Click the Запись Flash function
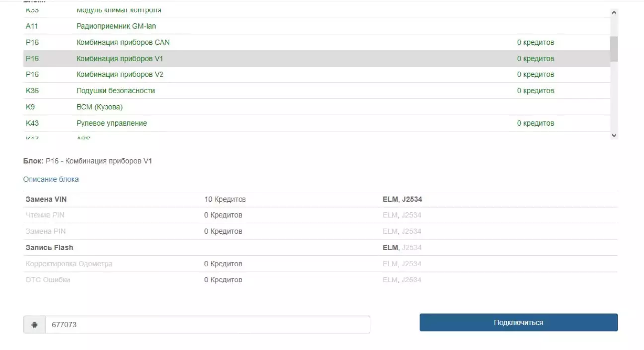Screen dimensions: 644x350 coord(49,247)
